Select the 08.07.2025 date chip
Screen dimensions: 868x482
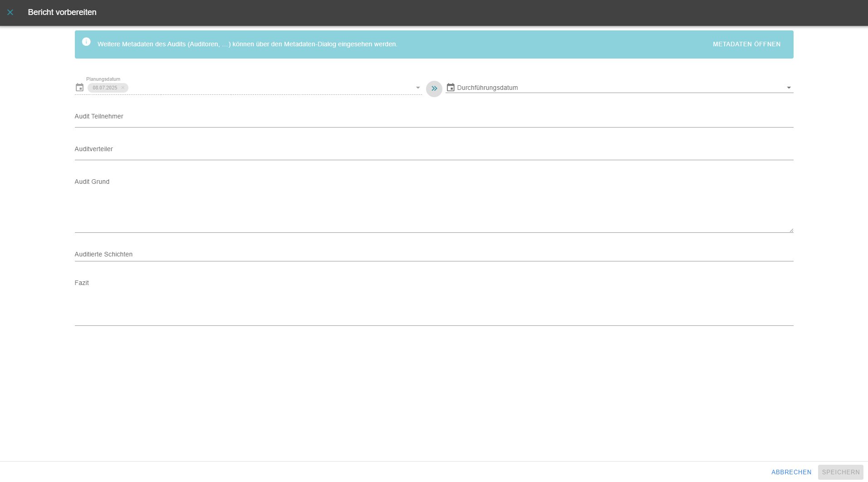tap(104, 88)
